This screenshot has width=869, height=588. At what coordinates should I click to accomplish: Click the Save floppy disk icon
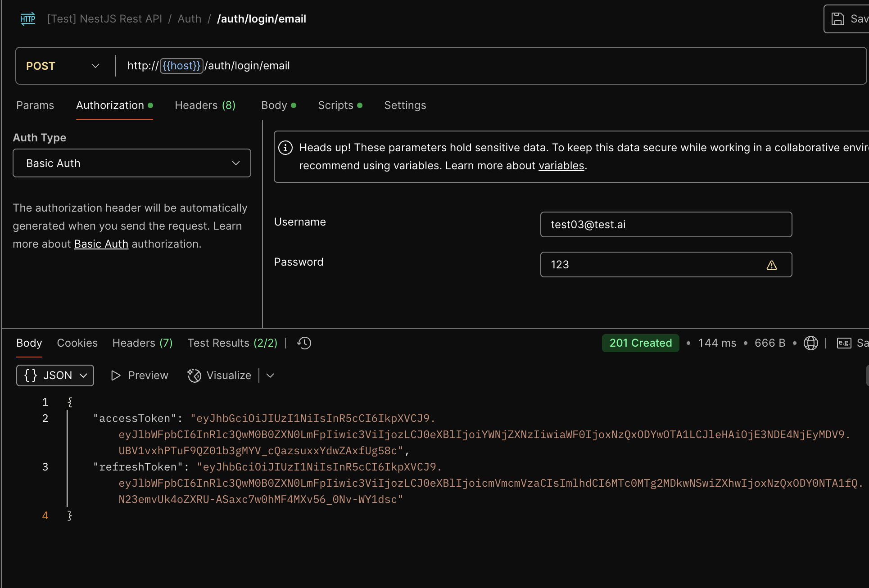pyautogui.click(x=837, y=19)
